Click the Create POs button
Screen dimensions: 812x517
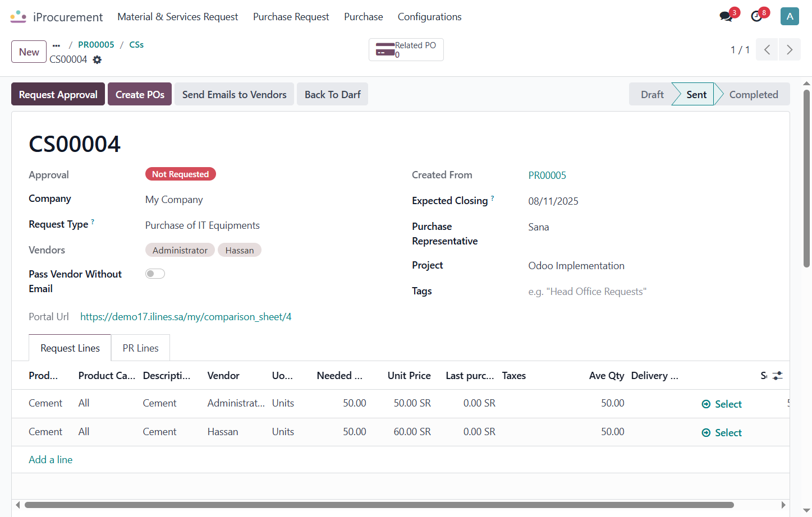tap(140, 94)
